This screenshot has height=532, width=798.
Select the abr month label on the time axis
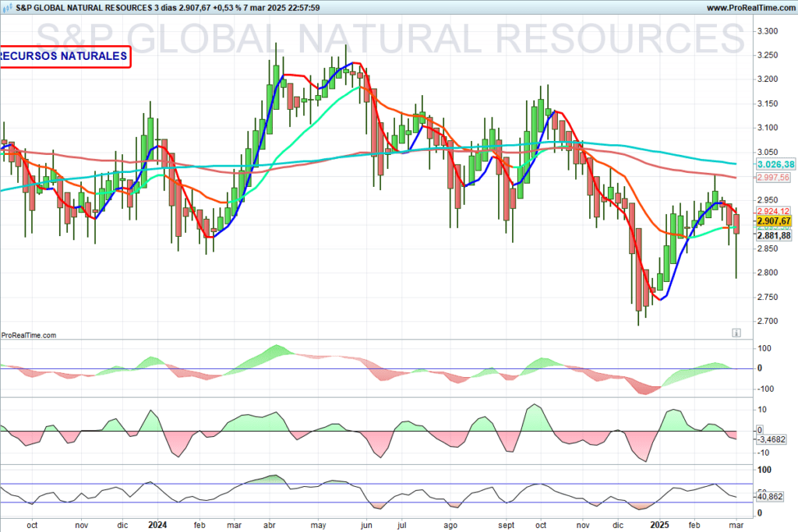point(269,526)
